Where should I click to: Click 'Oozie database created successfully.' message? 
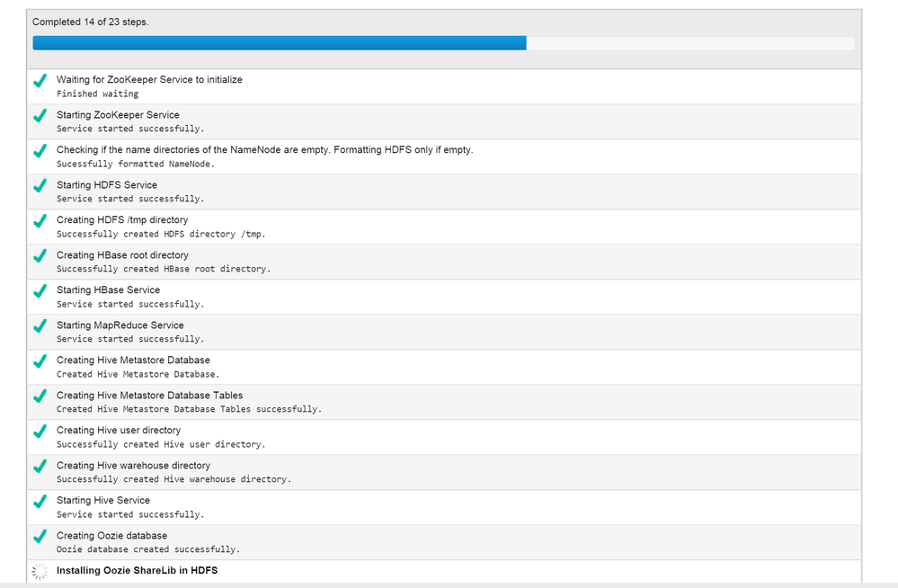pos(148,549)
